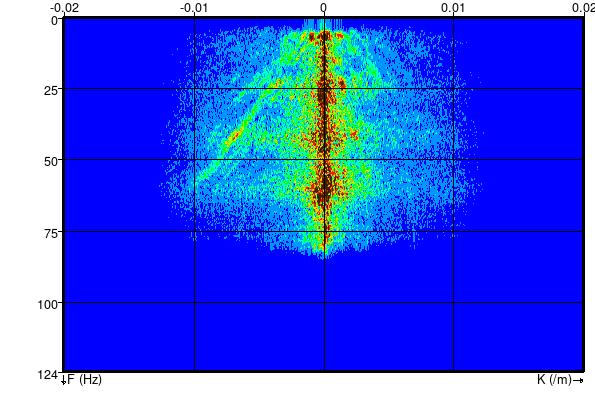Pick the grid crossing at 25 Hz, K 0.01
The image size is (595, 396).
click(453, 89)
